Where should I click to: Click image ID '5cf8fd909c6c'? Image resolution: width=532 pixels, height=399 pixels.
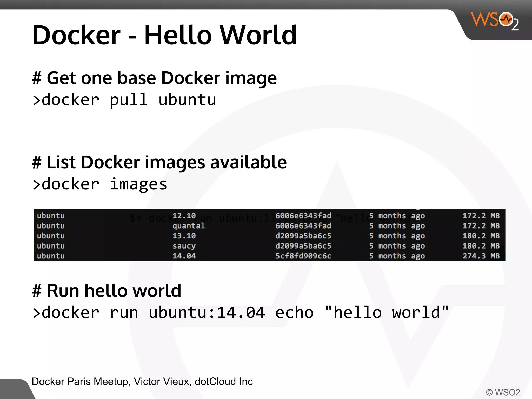(303, 256)
